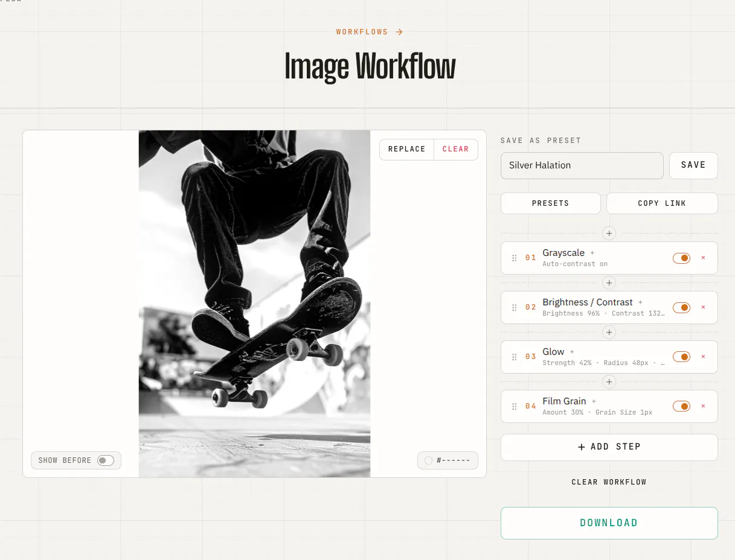Insert step between Grayscale and Brightness / Contrast
The height and width of the screenshot is (560, 735).
pos(609,283)
